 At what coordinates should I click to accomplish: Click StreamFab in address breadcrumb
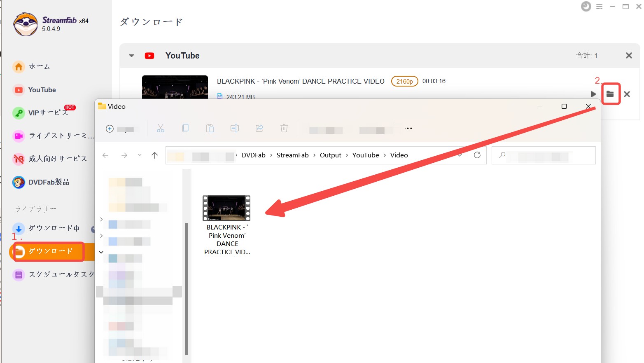click(293, 155)
